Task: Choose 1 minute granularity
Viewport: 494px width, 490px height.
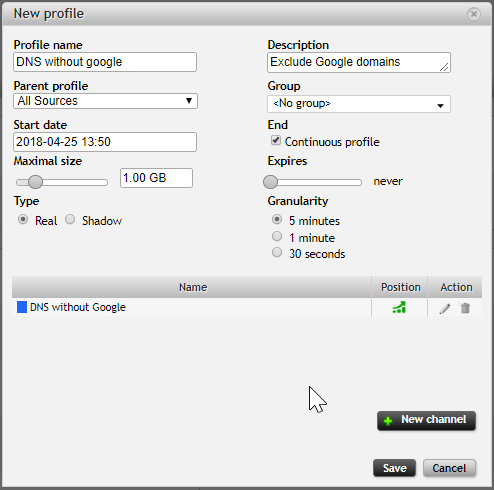Action: [277, 236]
